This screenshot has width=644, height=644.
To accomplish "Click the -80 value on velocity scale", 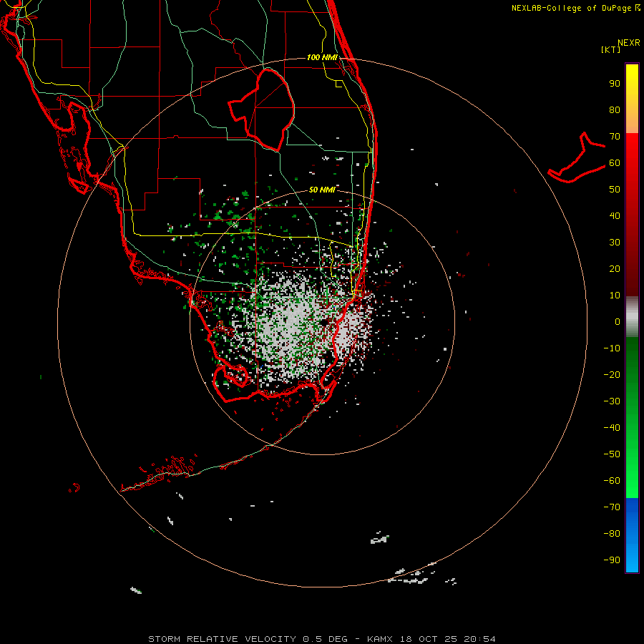I will pos(612,534).
